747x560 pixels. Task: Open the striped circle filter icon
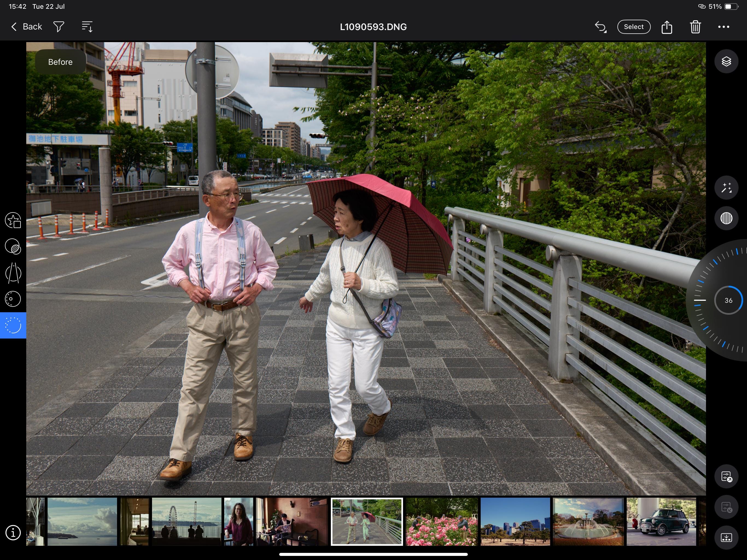point(726,218)
